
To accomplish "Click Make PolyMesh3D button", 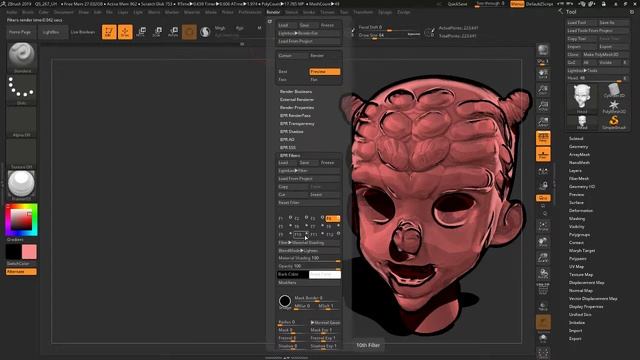I will [x=606, y=55].
